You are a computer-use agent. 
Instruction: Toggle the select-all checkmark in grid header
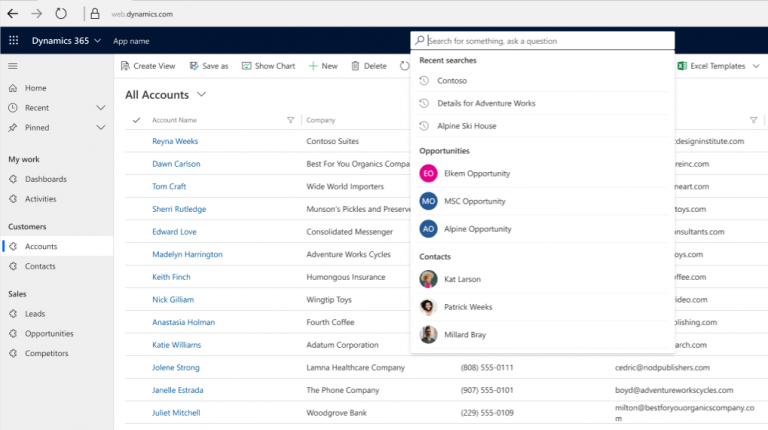pyautogui.click(x=136, y=120)
